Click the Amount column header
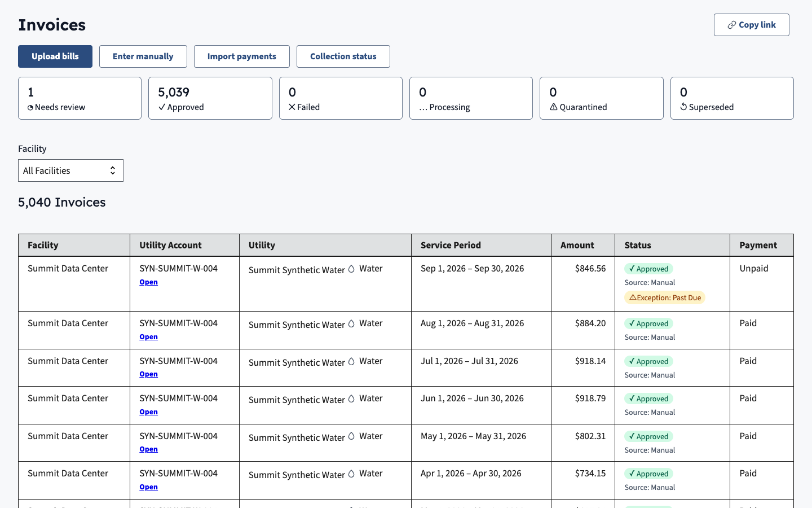Image resolution: width=812 pixels, height=508 pixels. [583, 245]
